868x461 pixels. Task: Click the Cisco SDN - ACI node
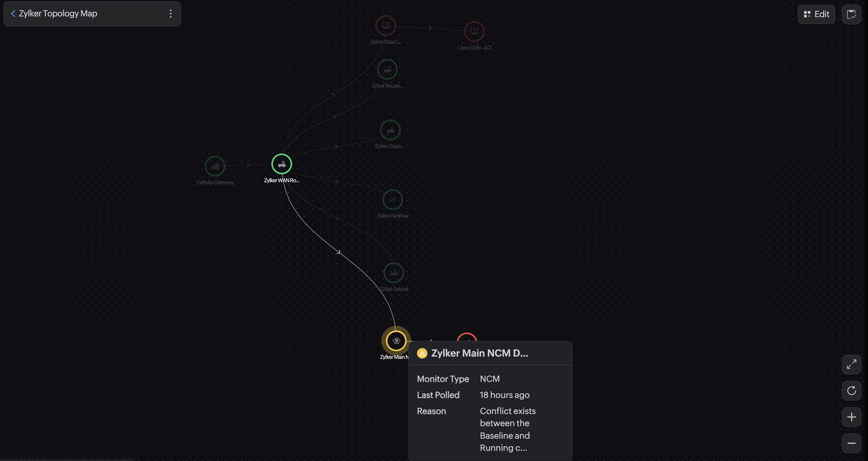click(474, 32)
